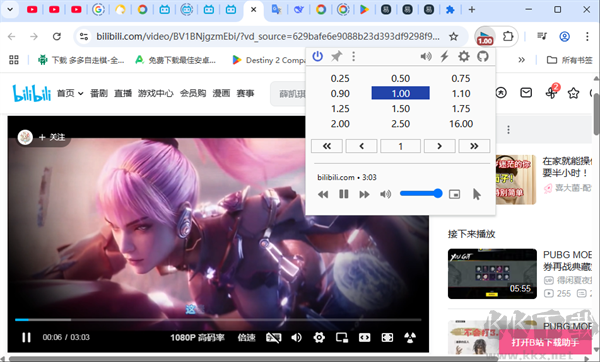Click the popup's picture-in-picture icon
Screen dimensions: 600x362
click(455, 194)
